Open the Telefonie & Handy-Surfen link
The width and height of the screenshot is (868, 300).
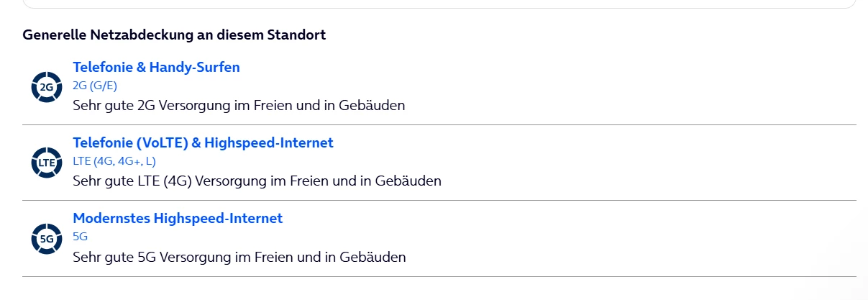[156, 67]
